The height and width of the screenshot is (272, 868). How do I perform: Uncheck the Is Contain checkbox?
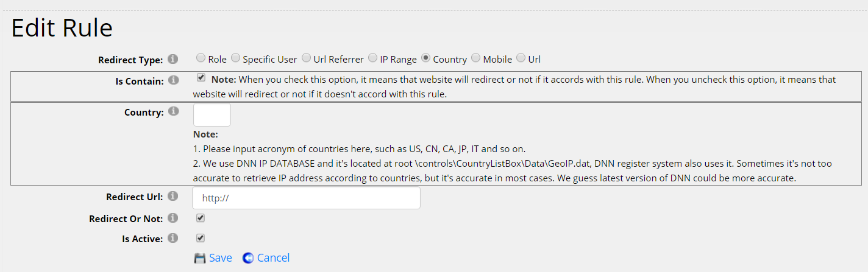tap(201, 78)
